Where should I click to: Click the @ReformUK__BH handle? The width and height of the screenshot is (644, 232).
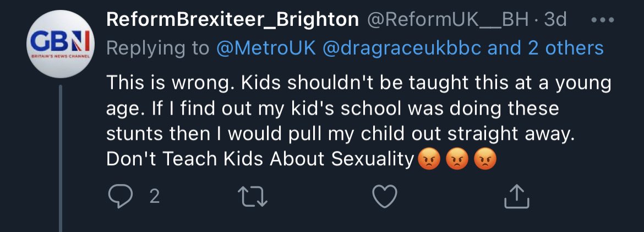tap(448, 19)
